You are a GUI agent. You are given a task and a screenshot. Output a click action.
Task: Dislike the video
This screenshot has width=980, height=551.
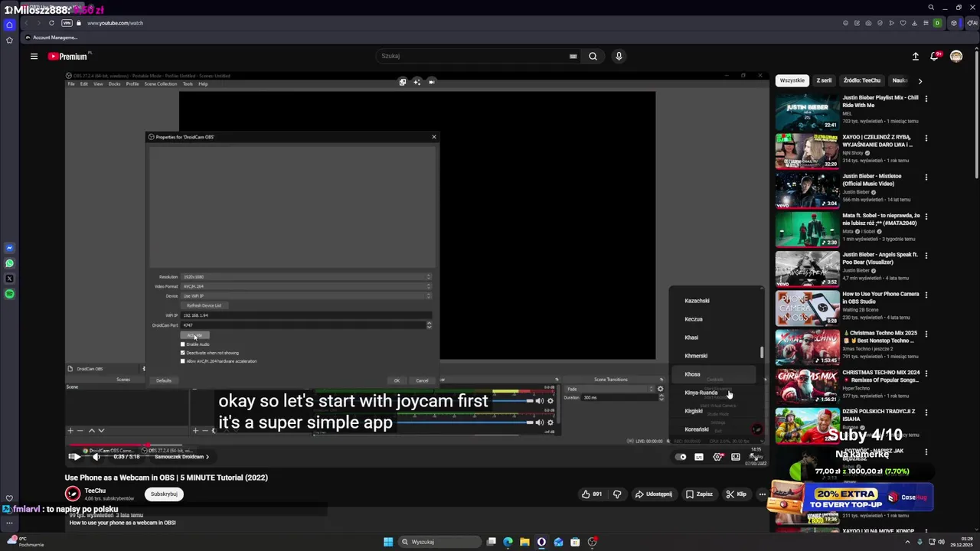click(617, 494)
